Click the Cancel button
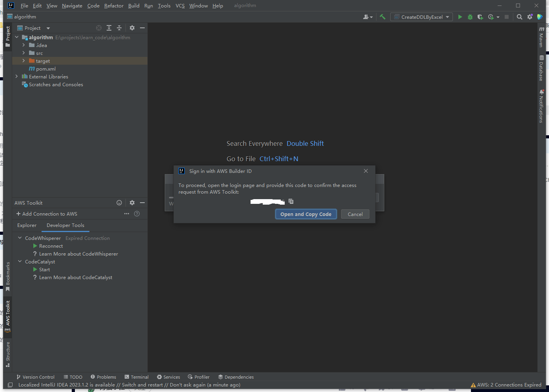Viewport: 549px width, 392px height. [x=355, y=214]
